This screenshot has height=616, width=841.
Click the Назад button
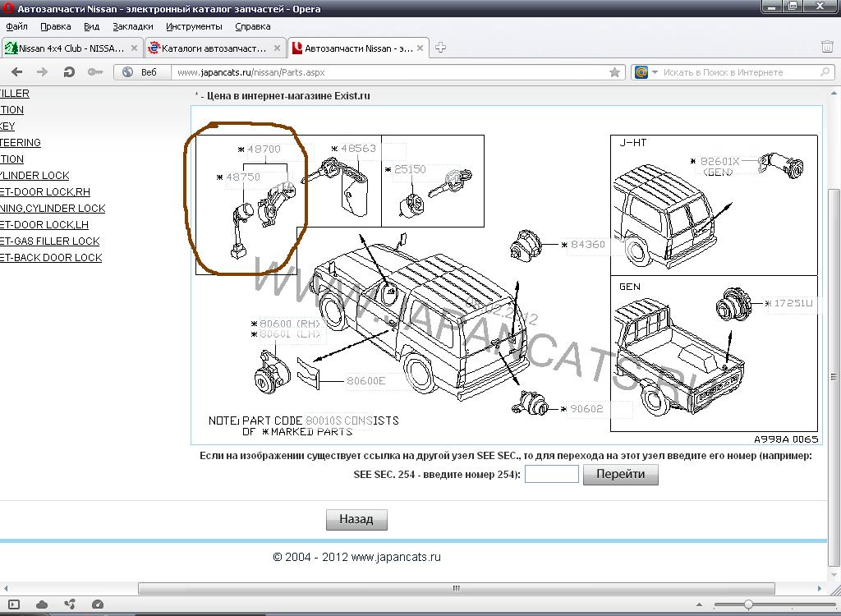356,519
